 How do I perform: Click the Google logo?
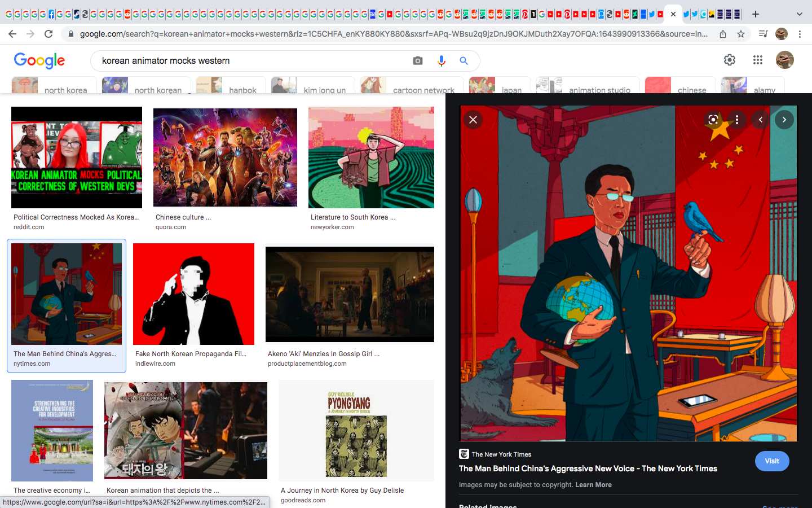[39, 60]
